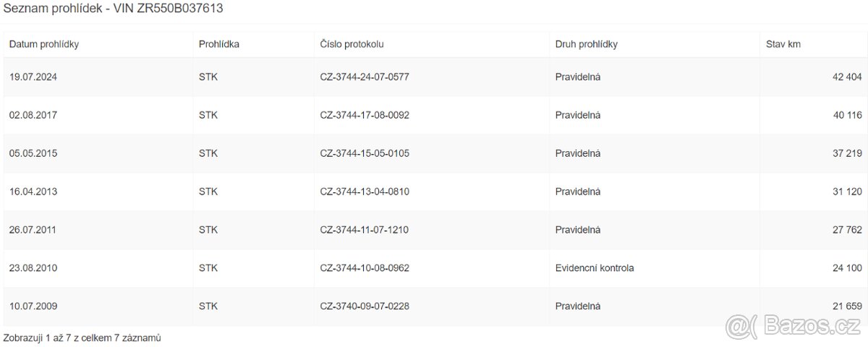
Task: Select protocol CZ-3740-09-07-0228
Action: coord(365,307)
